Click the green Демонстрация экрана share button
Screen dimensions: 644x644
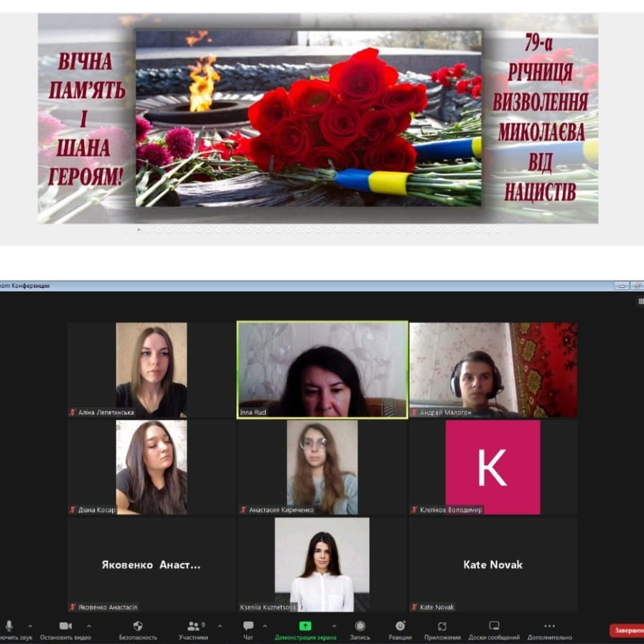(305, 626)
